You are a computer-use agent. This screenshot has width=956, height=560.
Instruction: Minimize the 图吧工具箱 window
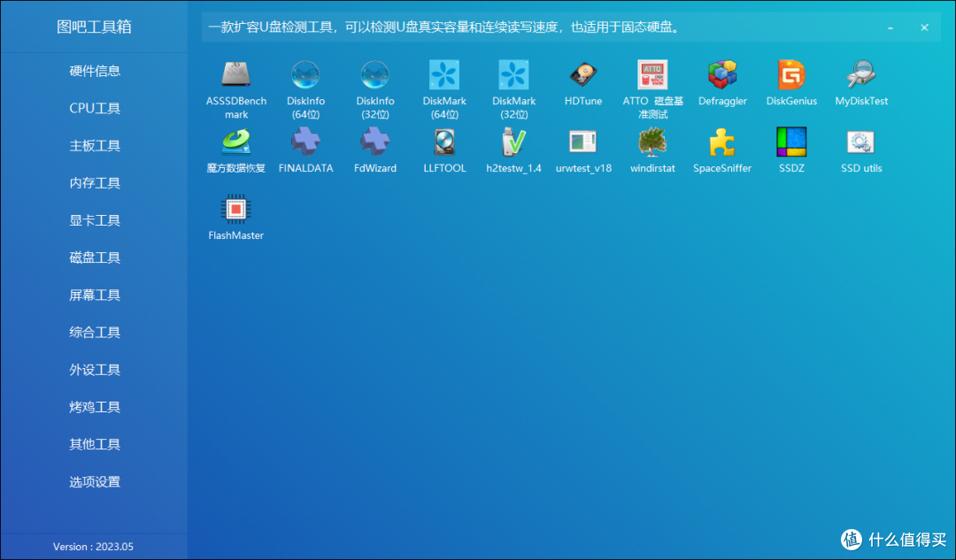click(x=890, y=27)
